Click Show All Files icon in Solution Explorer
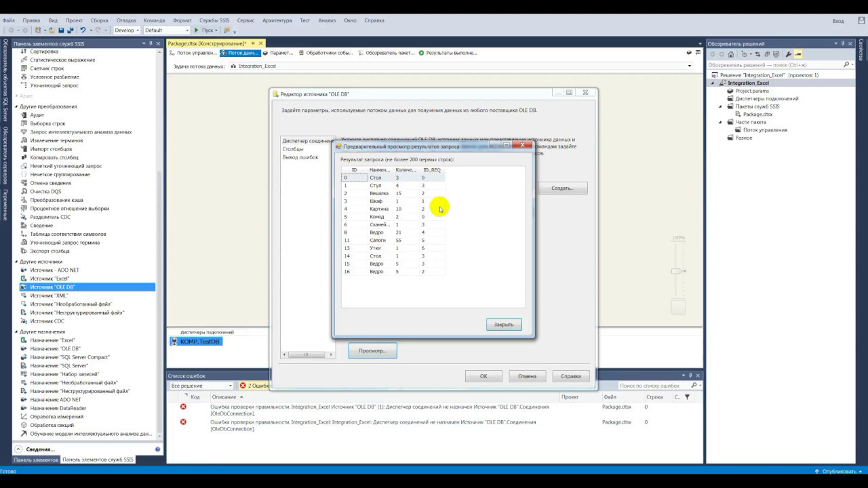Viewport: 868px width, 488px height. pyautogui.click(x=776, y=54)
